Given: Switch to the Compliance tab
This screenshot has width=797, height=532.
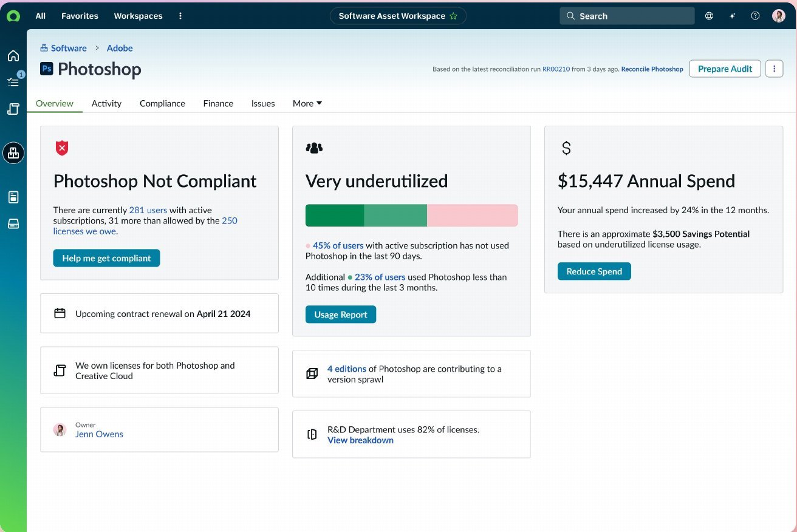Looking at the screenshot, I should [162, 103].
